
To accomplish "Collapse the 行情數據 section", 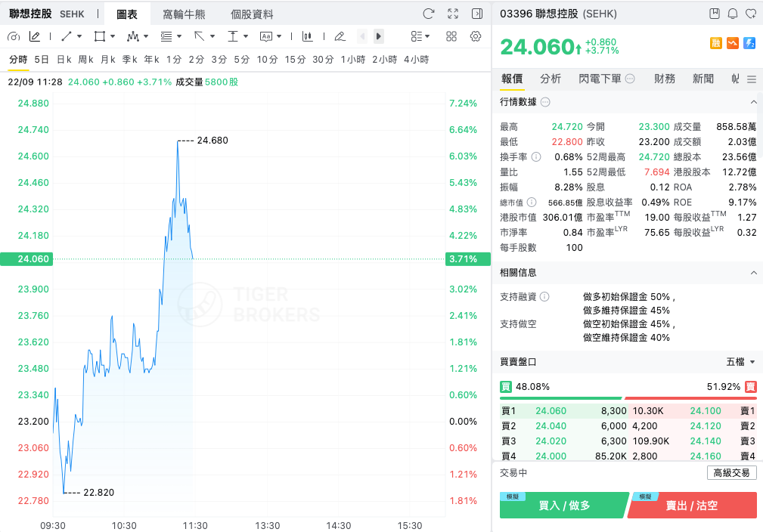I will tap(752, 102).
